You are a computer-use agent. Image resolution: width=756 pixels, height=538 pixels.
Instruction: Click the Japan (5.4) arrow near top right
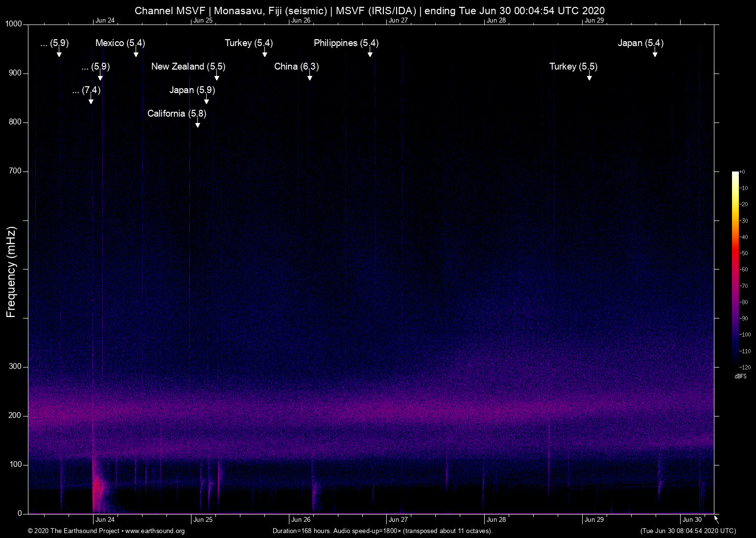(655, 54)
